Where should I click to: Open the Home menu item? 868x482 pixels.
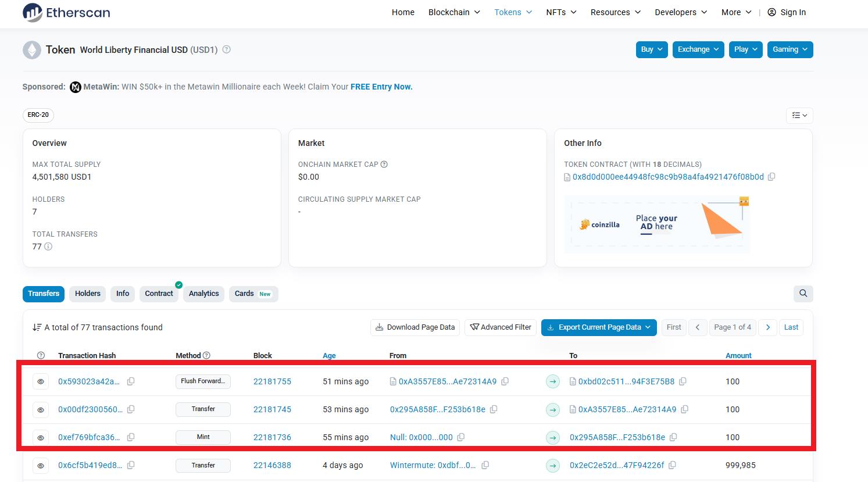tap(403, 12)
